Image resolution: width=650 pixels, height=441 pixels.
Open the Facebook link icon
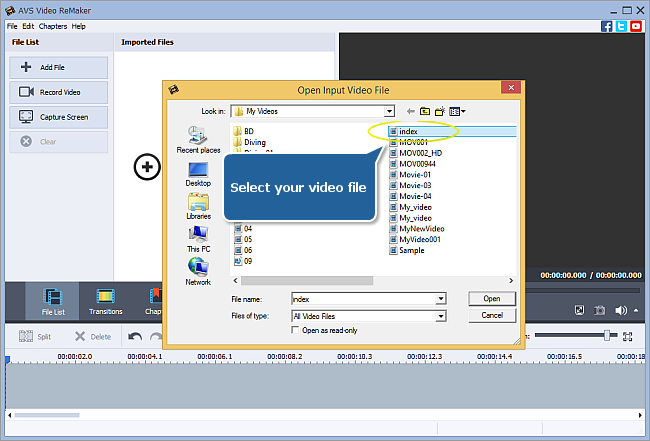[x=606, y=27]
